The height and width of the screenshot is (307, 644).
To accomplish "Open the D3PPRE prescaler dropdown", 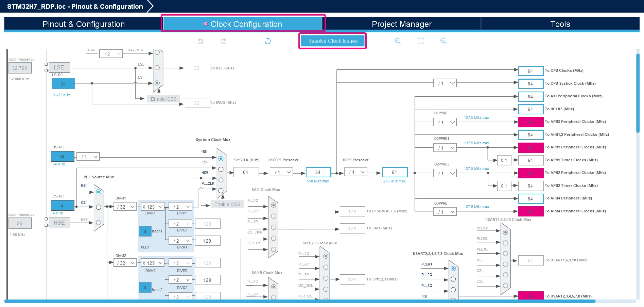I will coord(445,212).
